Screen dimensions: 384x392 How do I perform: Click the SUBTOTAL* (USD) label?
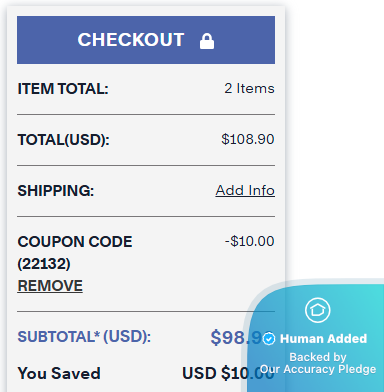pos(84,337)
